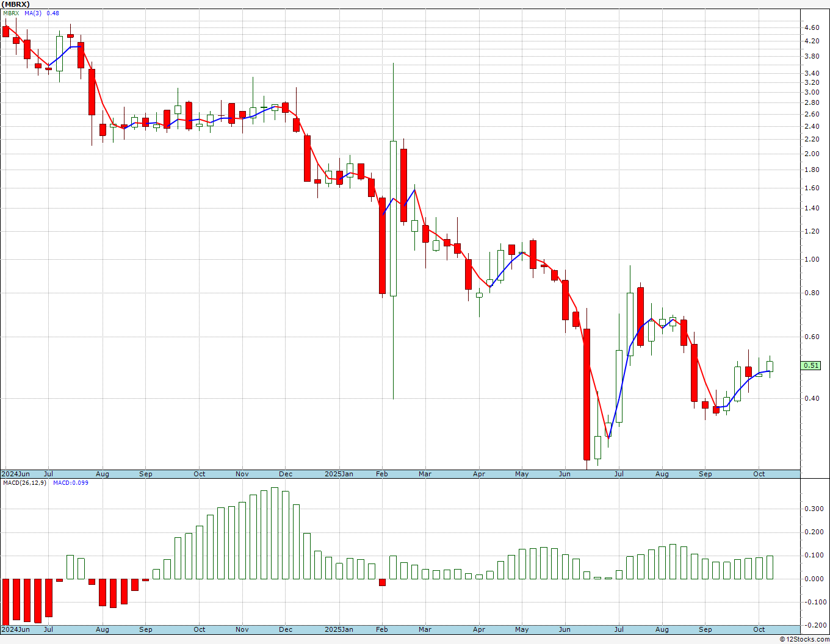The height and width of the screenshot is (644, 830).
Task: Click the 3.00 price axis label
Action: pos(812,93)
